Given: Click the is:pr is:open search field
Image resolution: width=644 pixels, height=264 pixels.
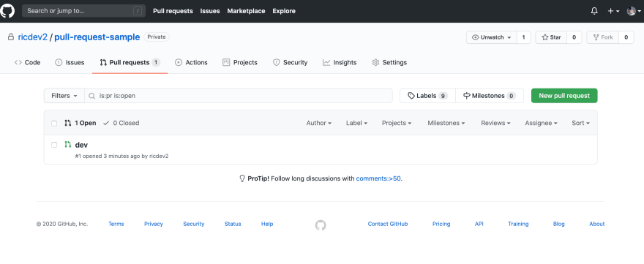Looking at the screenshot, I should pos(239,96).
